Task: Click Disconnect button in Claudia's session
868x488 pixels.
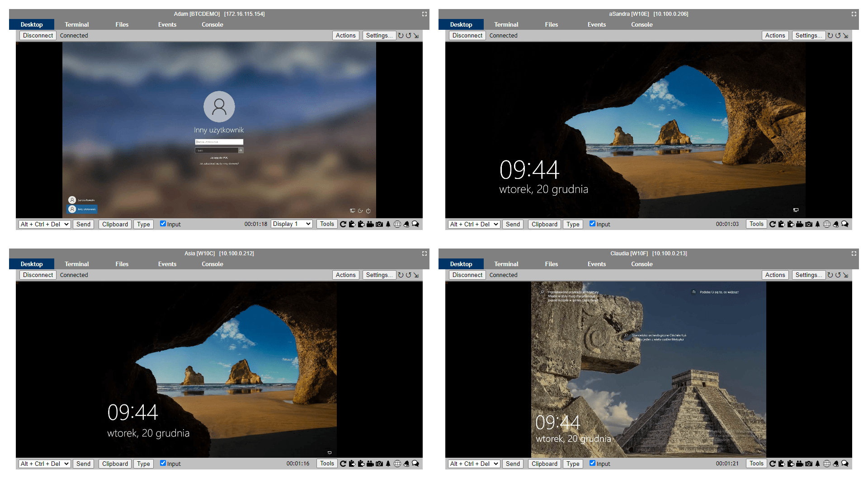Action: pyautogui.click(x=467, y=275)
